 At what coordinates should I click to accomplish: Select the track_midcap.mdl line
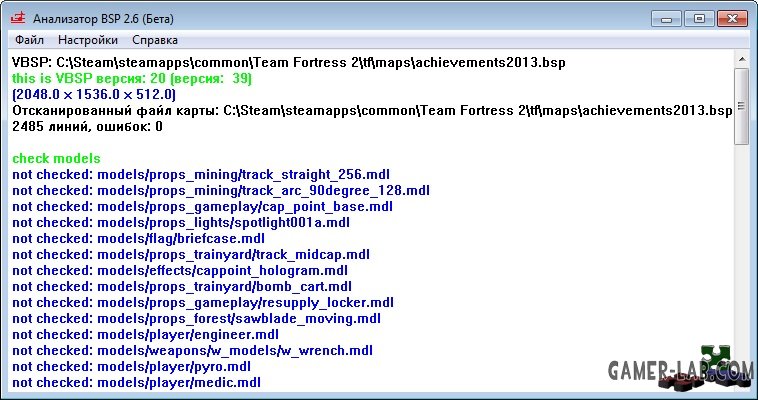[190, 254]
